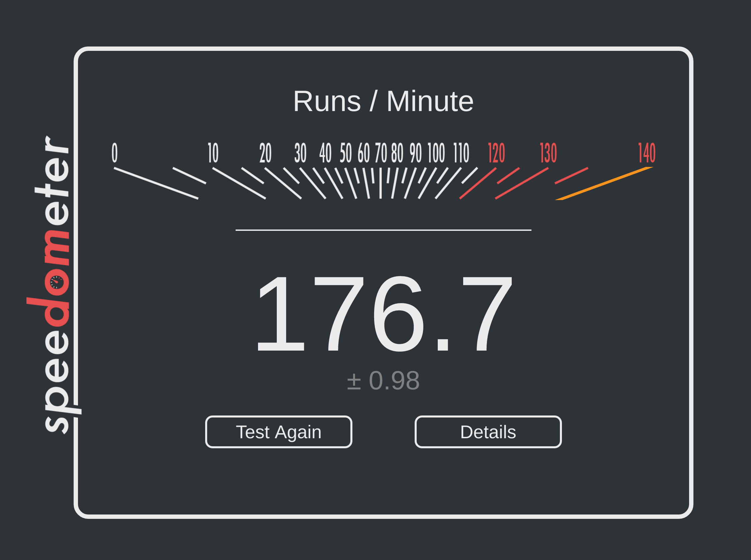
Task: Click the horizontal divider line under gauge
Action: click(383, 230)
